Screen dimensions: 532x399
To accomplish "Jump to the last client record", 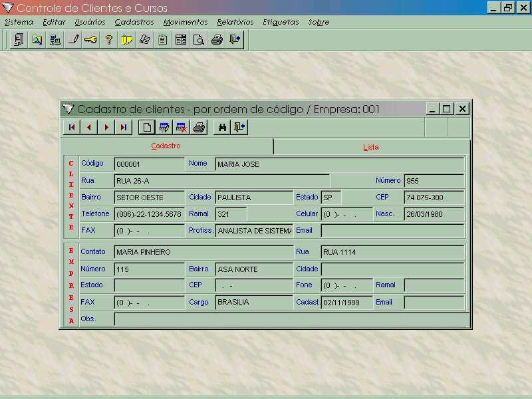I will 123,128.
